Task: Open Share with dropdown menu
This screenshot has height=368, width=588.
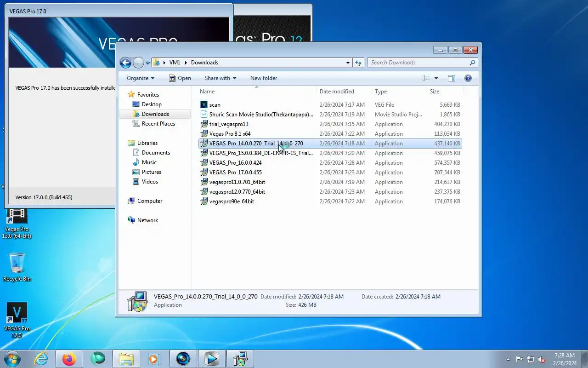Action: [220, 78]
